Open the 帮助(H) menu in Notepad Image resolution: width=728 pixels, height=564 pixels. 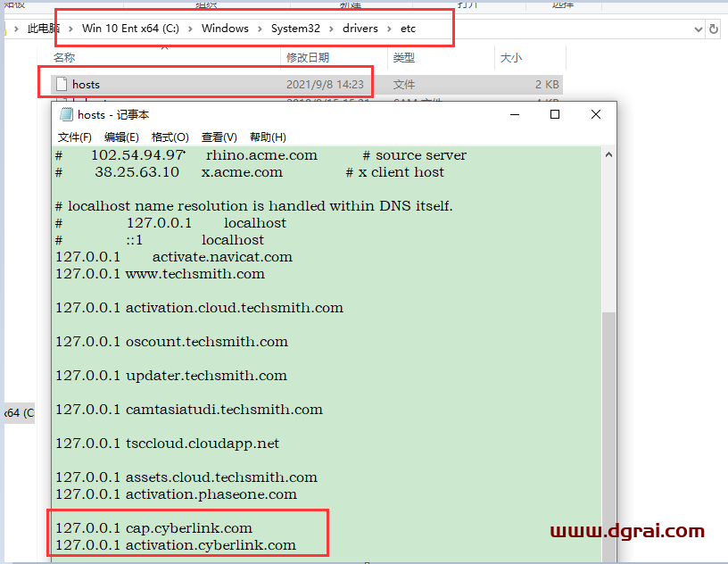click(x=268, y=137)
